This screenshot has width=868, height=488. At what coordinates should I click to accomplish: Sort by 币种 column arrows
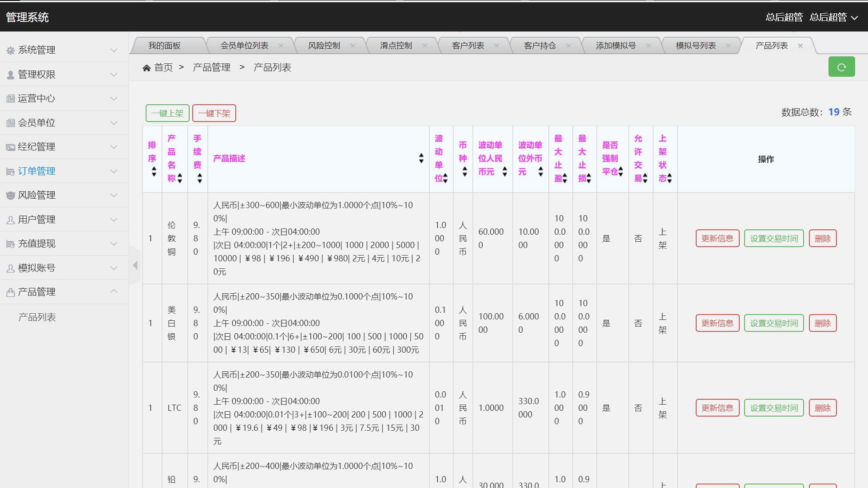(x=464, y=171)
